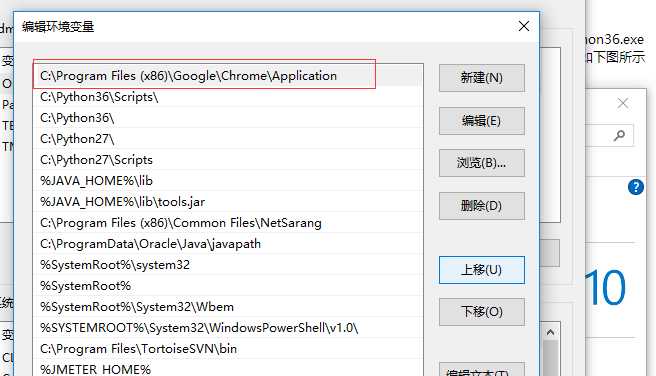Click the scrollbar up arrow in background window
This screenshot has height=376, width=656.
coord(550,333)
